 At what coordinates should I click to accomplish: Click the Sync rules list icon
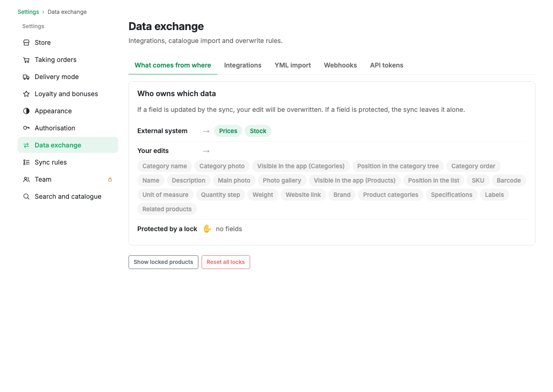(26, 163)
